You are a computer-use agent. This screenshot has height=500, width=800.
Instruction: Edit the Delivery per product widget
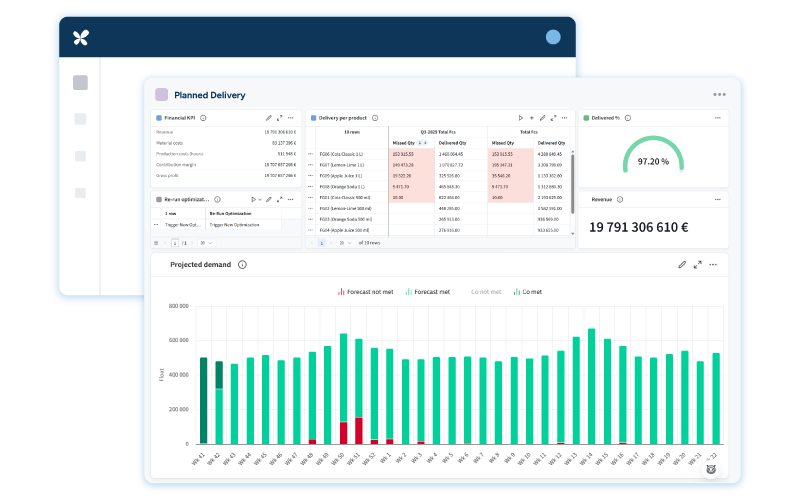coord(542,118)
